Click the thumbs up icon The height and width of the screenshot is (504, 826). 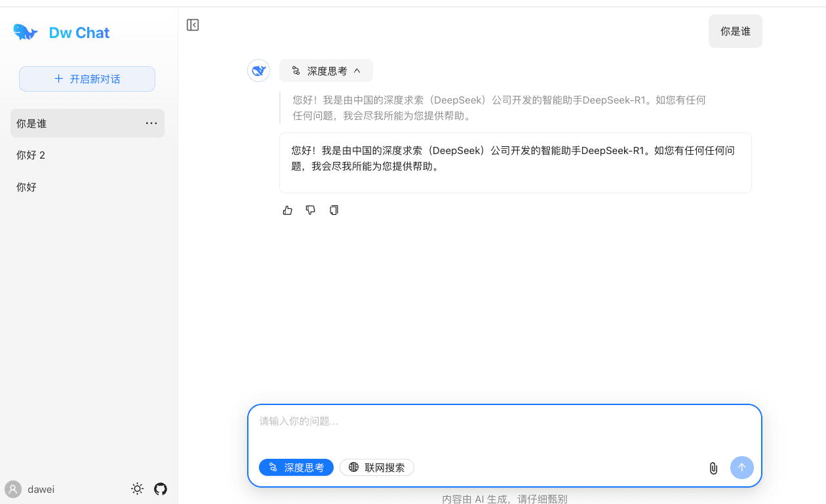click(x=287, y=210)
